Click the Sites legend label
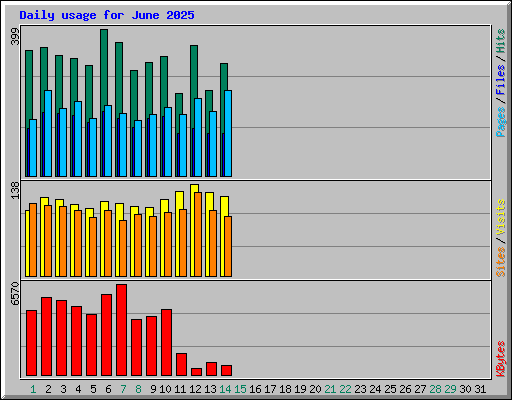Viewport: 512px width, 400px height. pos(501,262)
